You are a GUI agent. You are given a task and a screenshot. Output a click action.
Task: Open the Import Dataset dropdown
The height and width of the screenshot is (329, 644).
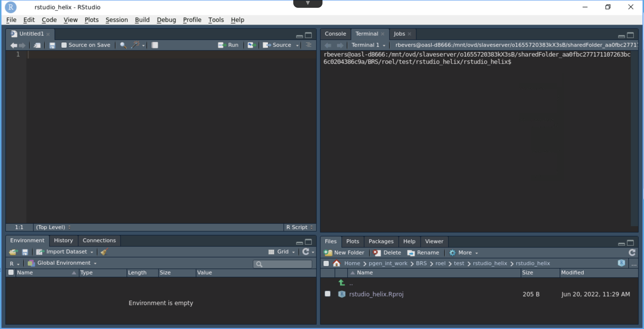pyautogui.click(x=65, y=252)
